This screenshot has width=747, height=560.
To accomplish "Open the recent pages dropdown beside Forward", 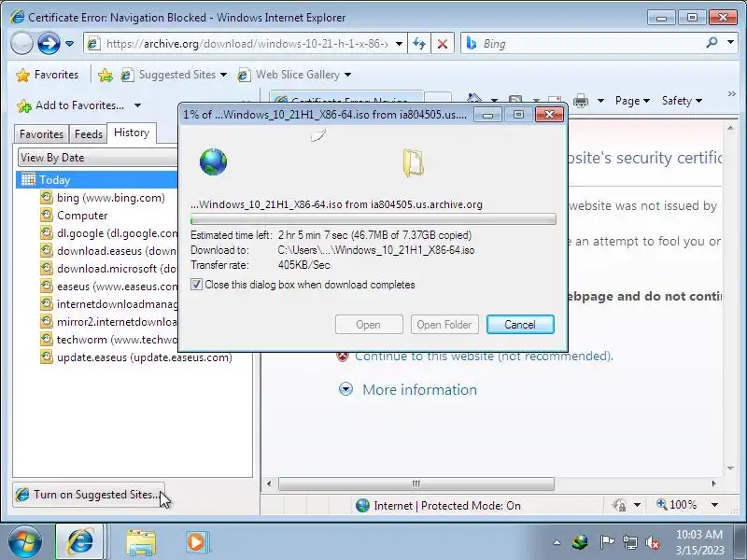I will [69, 44].
